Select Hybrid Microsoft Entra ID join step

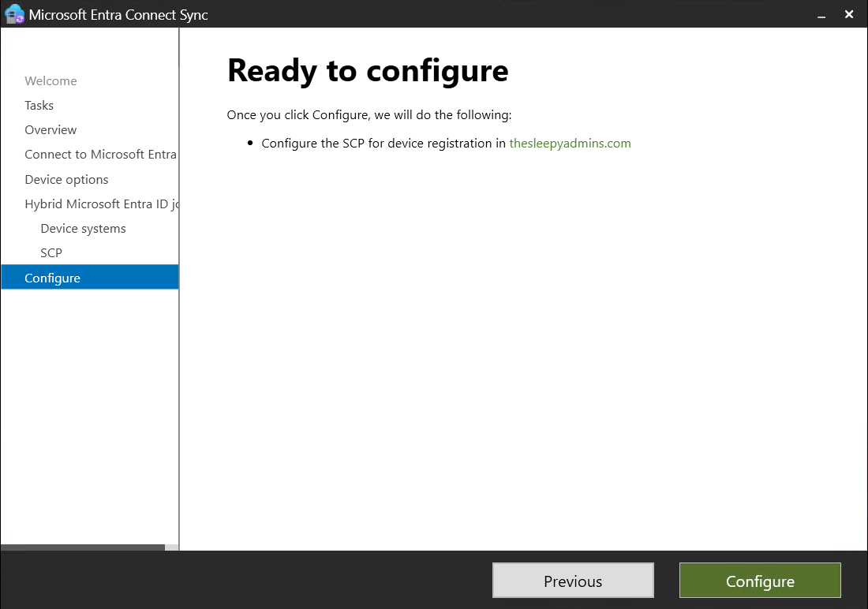tap(95, 204)
